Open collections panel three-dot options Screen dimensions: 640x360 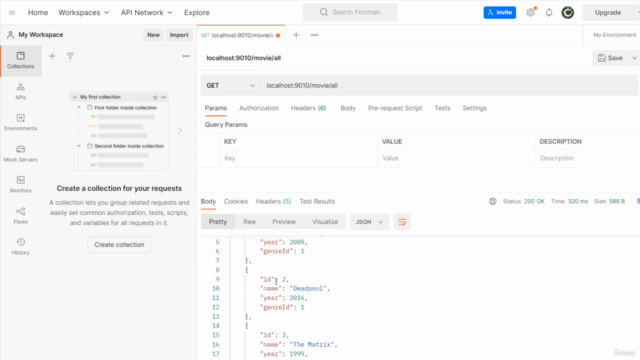pyautogui.click(x=186, y=56)
